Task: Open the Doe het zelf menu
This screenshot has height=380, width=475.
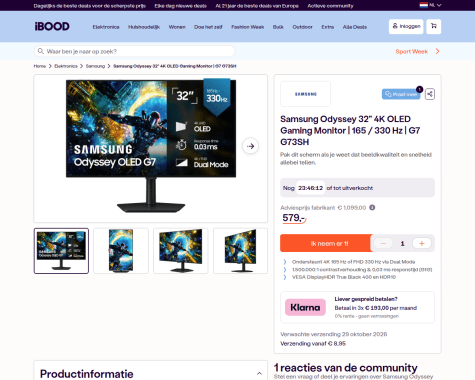Action: pos(208,27)
